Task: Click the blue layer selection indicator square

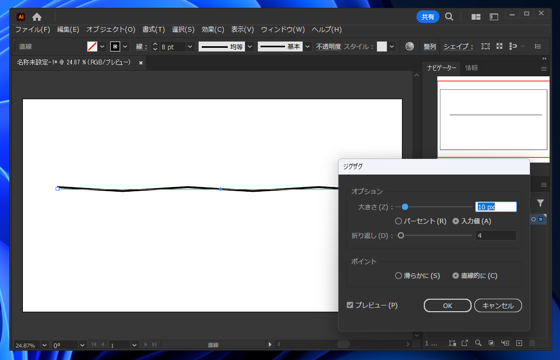Action: [541, 219]
